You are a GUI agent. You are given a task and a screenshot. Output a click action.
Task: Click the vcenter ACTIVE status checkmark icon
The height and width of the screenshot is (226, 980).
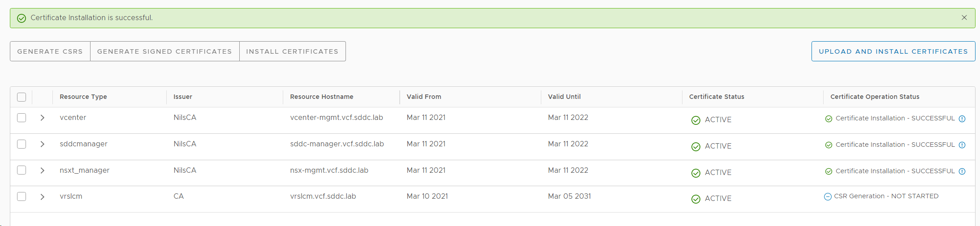point(695,120)
